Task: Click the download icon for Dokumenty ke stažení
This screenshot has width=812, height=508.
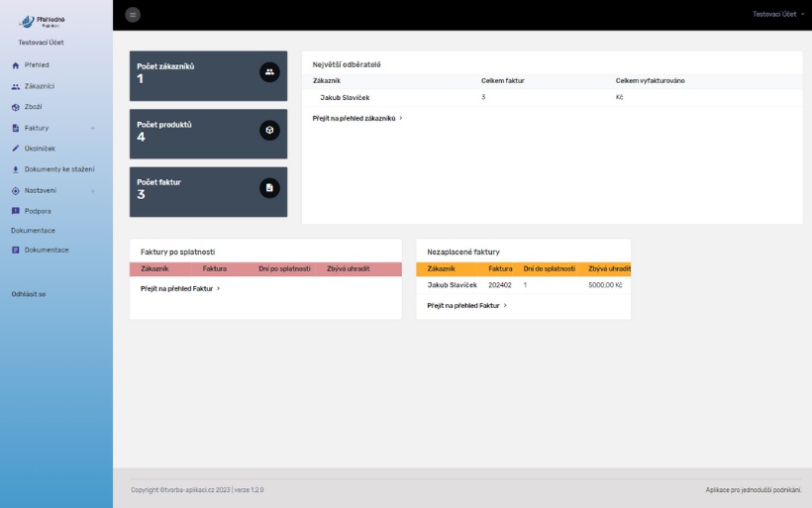Action: click(x=16, y=169)
